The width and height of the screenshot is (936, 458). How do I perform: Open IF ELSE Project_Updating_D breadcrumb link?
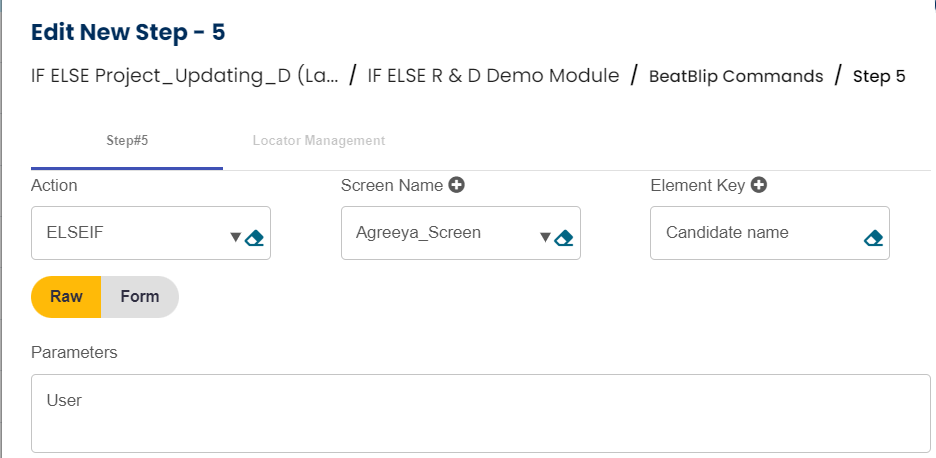[x=185, y=75]
